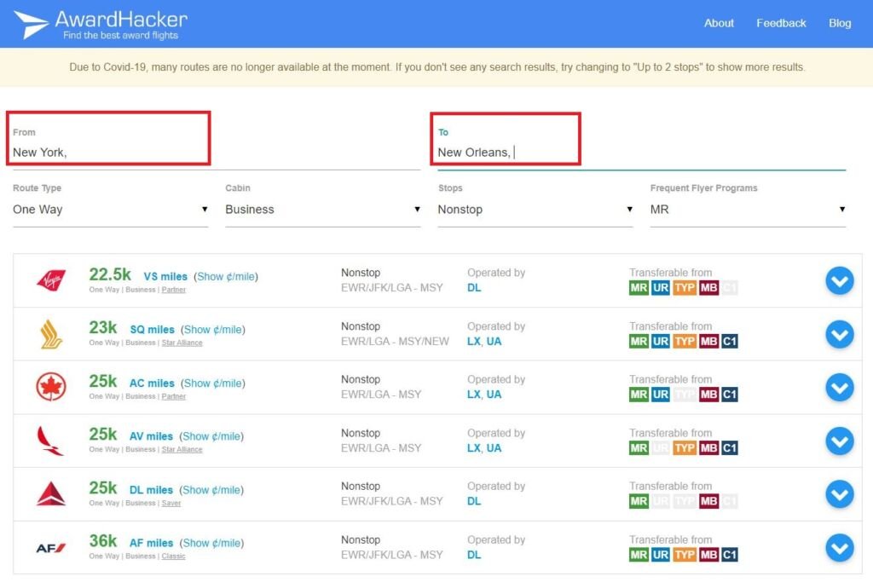Screen dimensions: 873x588
Task: Open the Stops dropdown showing Nonstop
Action: (535, 210)
